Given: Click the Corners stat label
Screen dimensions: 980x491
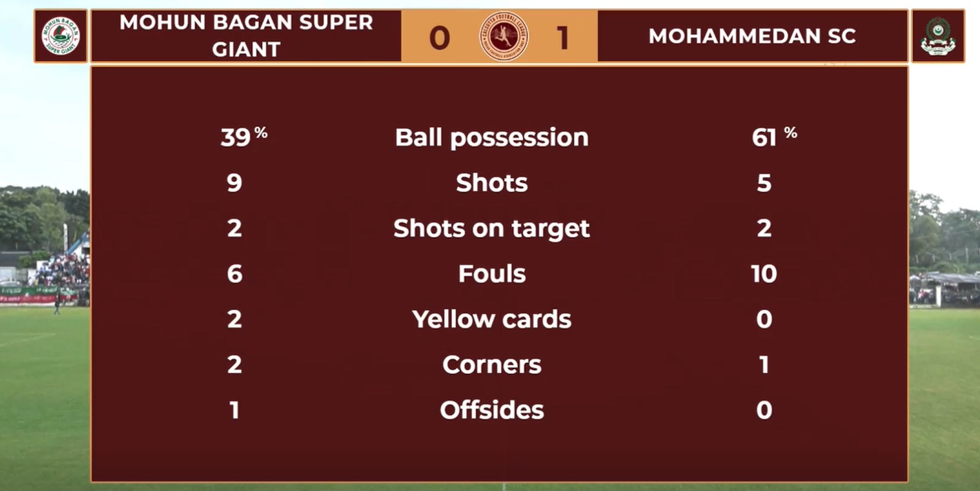Looking at the screenshot, I should (492, 365).
